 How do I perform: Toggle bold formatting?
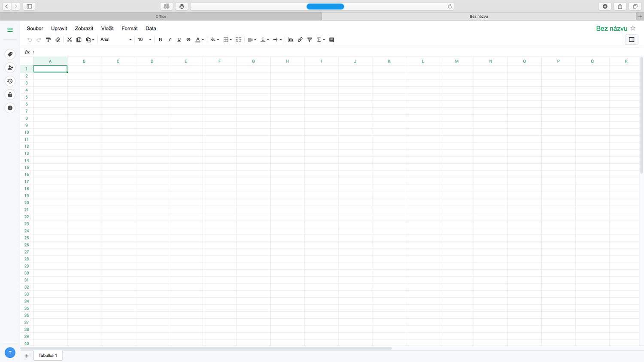[160, 40]
